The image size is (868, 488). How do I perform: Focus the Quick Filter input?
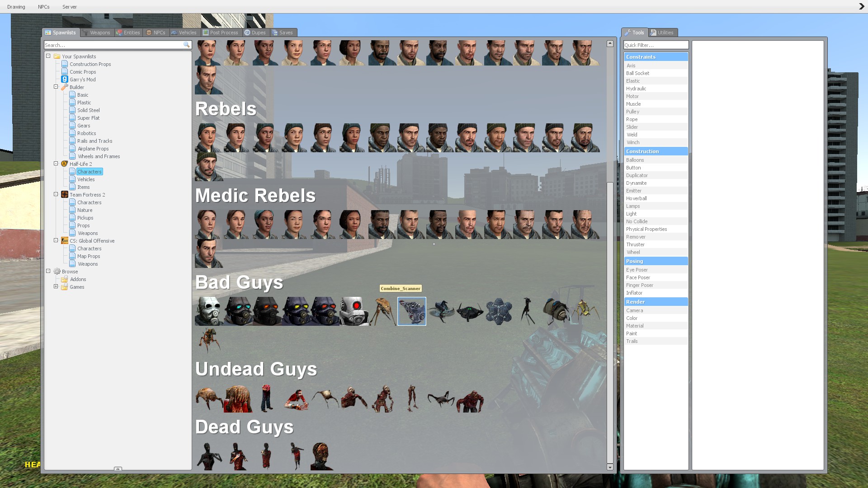pyautogui.click(x=656, y=45)
